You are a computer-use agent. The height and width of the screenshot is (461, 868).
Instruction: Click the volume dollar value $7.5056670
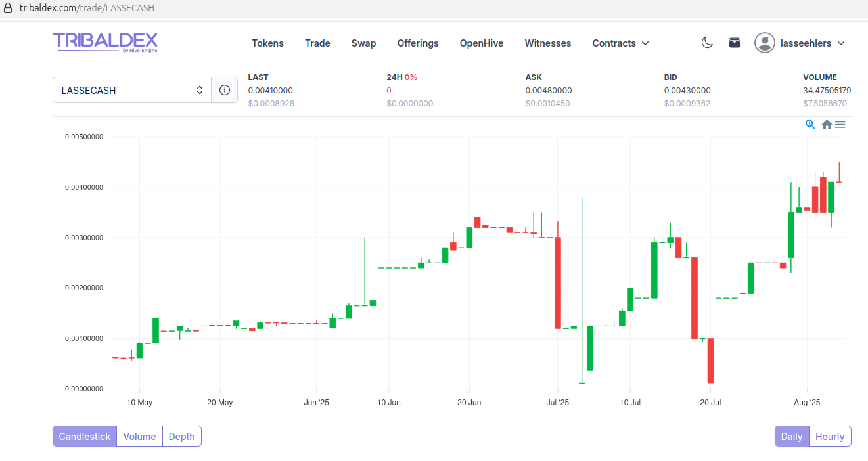[x=825, y=104]
